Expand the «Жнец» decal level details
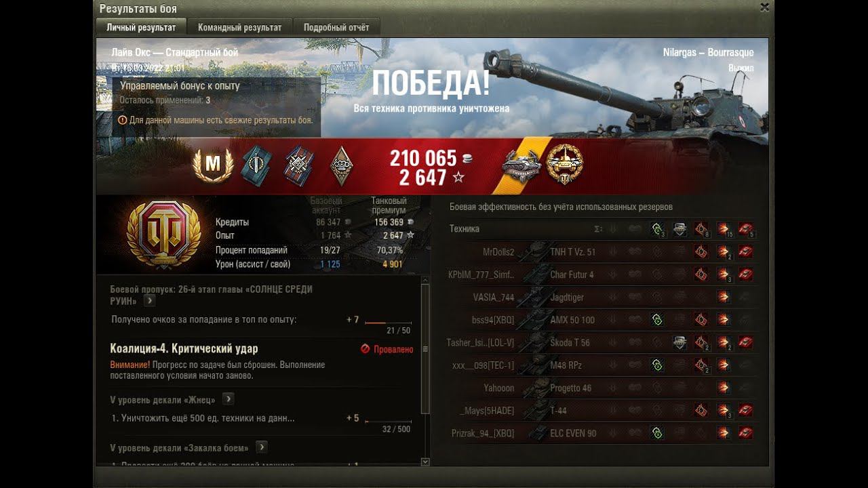 pyautogui.click(x=229, y=399)
